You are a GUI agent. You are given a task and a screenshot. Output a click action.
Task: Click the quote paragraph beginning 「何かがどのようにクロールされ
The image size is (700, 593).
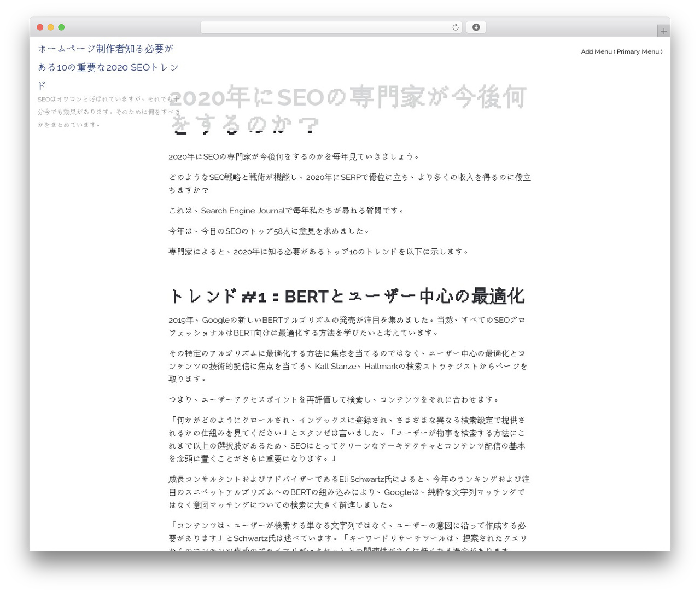(x=347, y=439)
